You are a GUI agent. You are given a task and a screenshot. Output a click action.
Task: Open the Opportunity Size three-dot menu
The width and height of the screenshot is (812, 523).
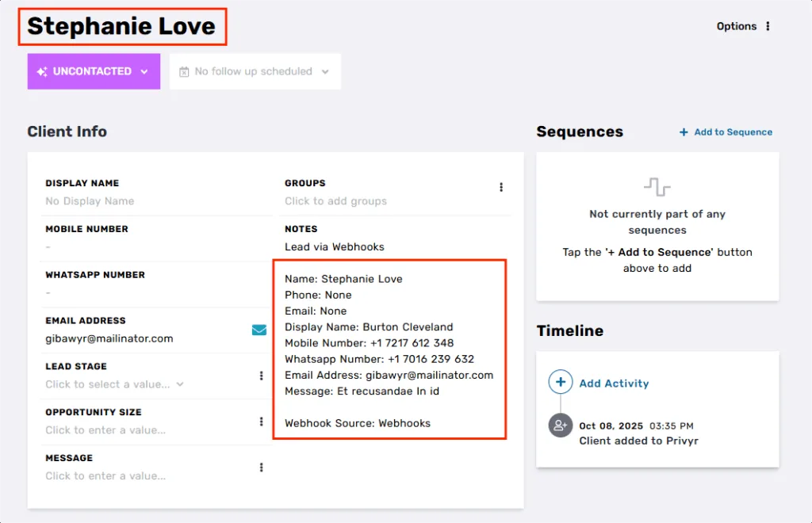(x=261, y=422)
